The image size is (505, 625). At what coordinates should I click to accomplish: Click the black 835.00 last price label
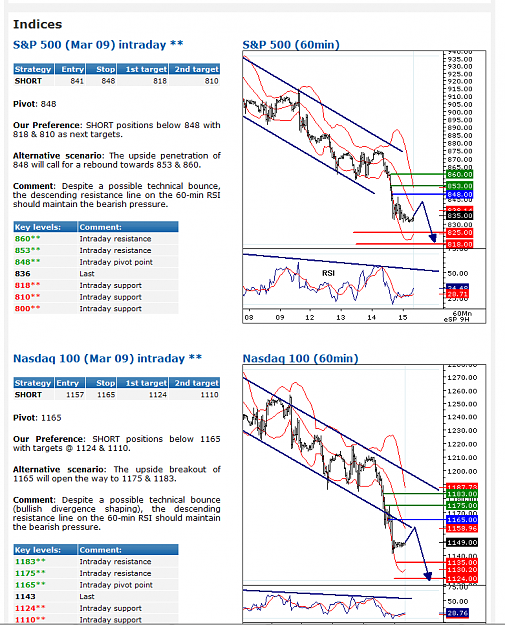[x=459, y=216]
